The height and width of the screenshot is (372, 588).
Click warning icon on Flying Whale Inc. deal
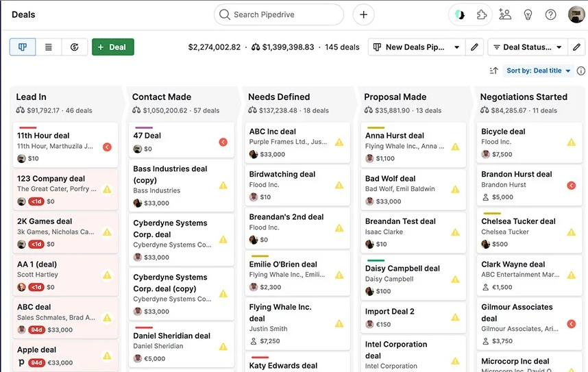[339, 323]
